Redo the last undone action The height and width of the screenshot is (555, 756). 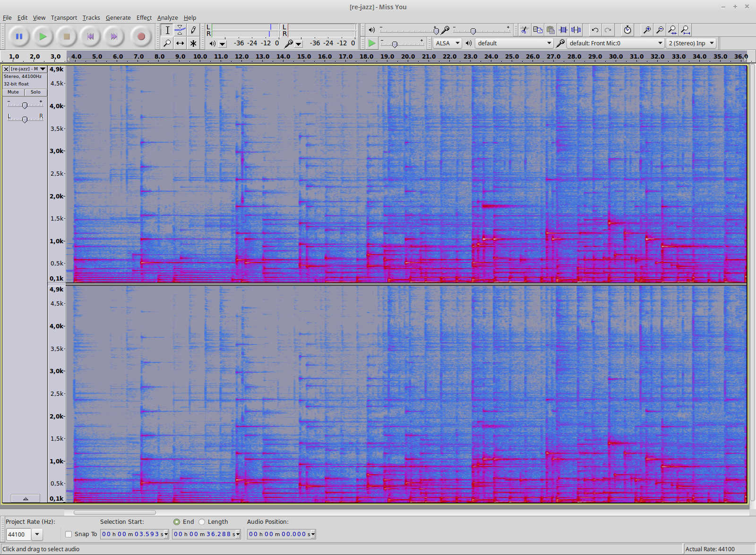pyautogui.click(x=608, y=30)
